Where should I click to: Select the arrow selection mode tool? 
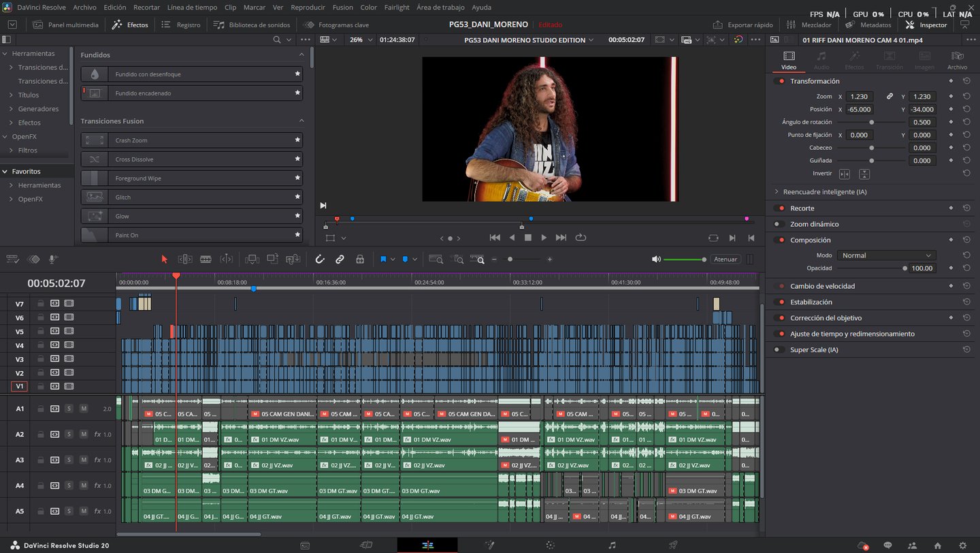coord(164,259)
